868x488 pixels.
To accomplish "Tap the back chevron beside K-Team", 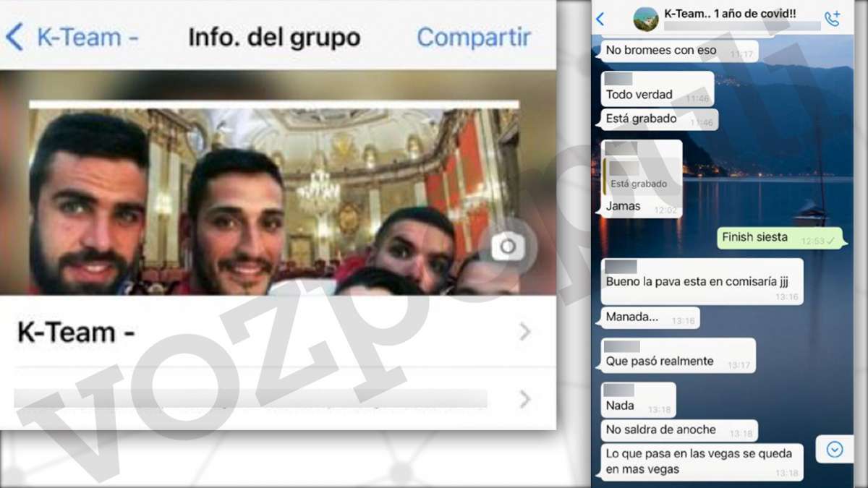I will (x=14, y=37).
